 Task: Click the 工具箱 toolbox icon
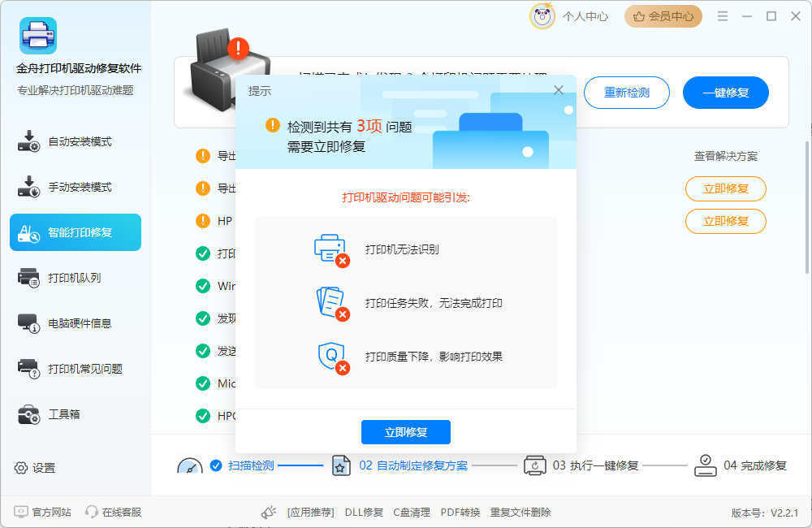pyautogui.click(x=28, y=414)
